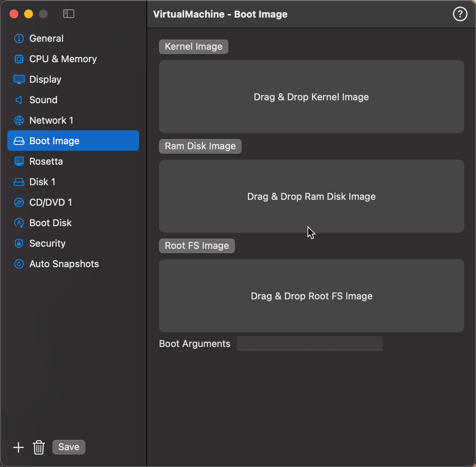Click the Ram Disk Image button
The image size is (476, 467).
[x=200, y=146]
